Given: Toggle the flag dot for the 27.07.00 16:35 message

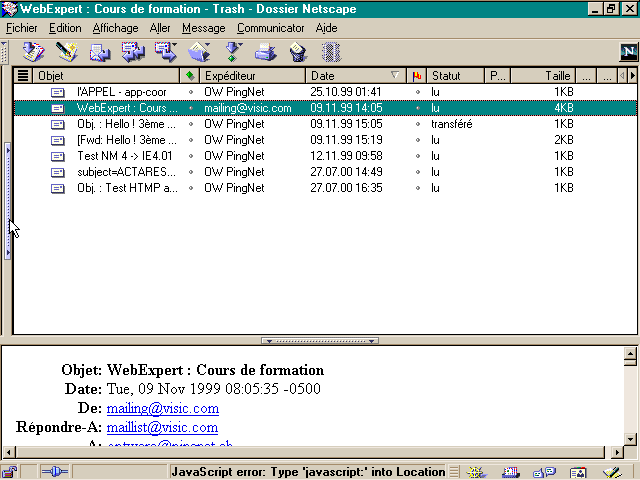Looking at the screenshot, I should (x=418, y=188).
